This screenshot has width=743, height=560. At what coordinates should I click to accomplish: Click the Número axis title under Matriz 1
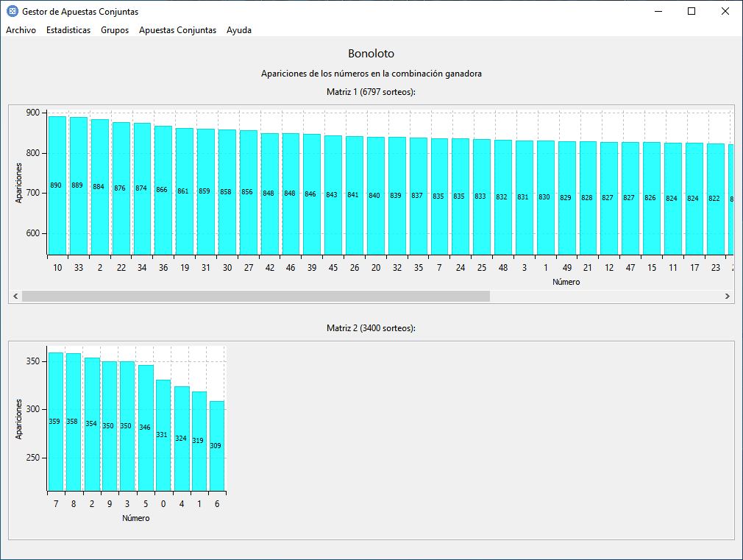pyautogui.click(x=566, y=282)
